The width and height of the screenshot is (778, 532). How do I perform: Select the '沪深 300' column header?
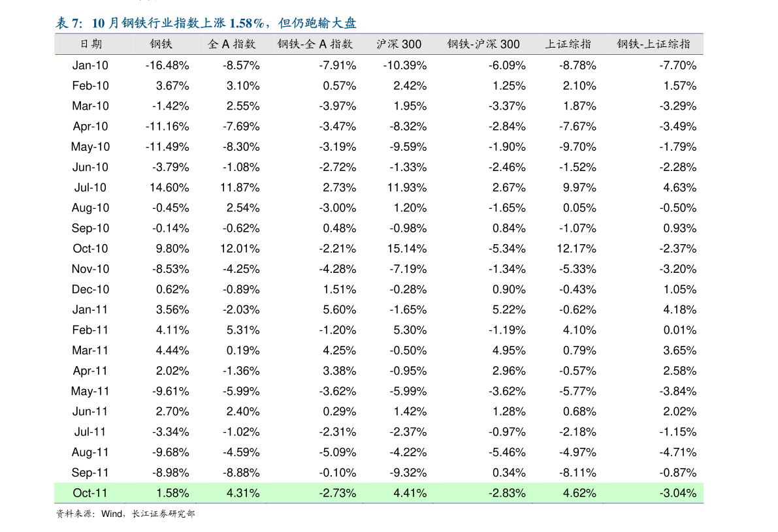(x=398, y=44)
